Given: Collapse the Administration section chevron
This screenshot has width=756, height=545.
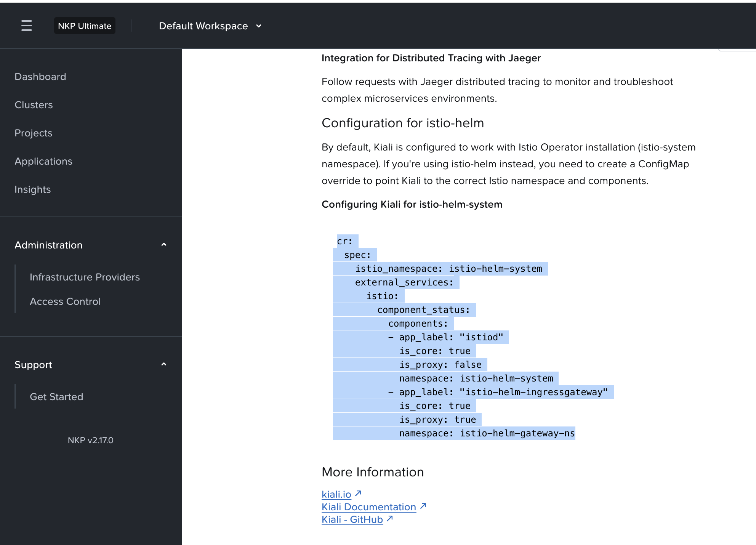Looking at the screenshot, I should tap(164, 245).
